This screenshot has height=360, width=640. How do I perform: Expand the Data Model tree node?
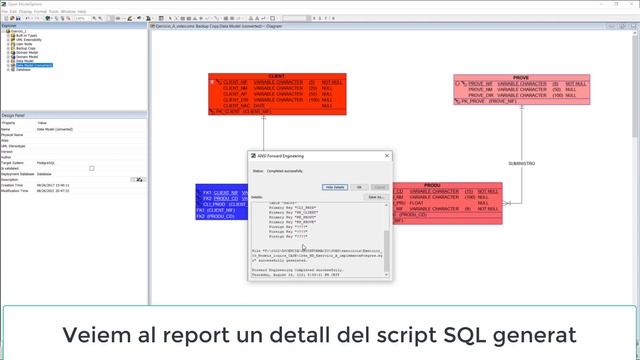[8, 61]
